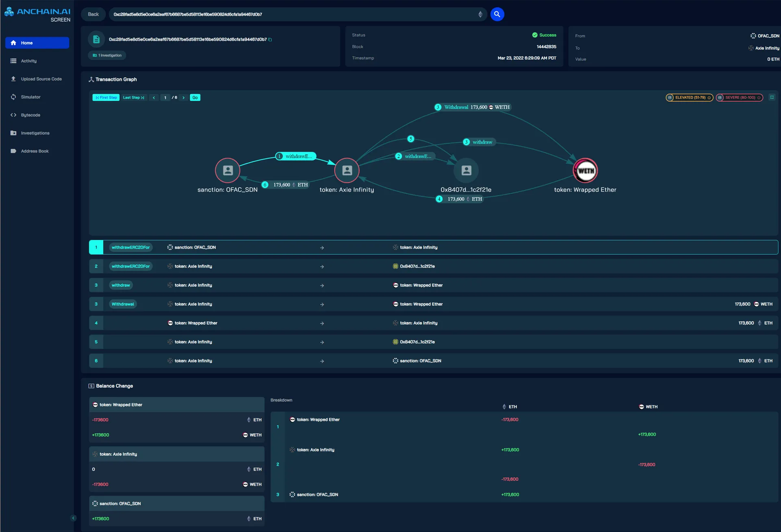Image resolution: width=781 pixels, height=532 pixels.
Task: Toggle the SEVERE (80-100) risk filter
Action: tap(739, 98)
